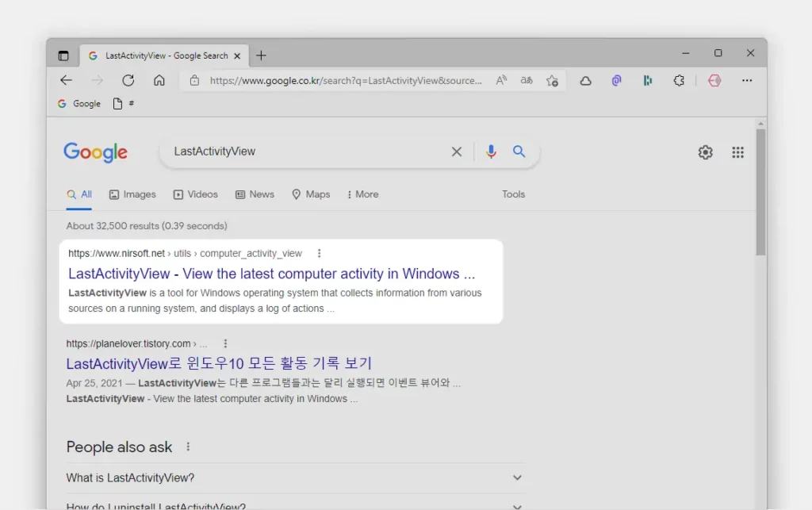Start a voice search using the microphone icon
812x510 pixels.
tap(491, 151)
